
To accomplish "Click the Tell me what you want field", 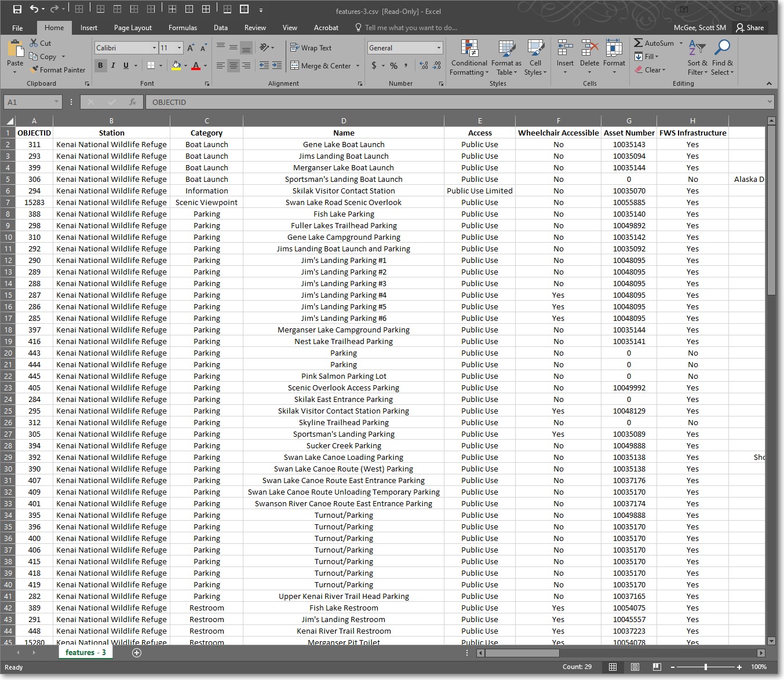I will point(410,28).
